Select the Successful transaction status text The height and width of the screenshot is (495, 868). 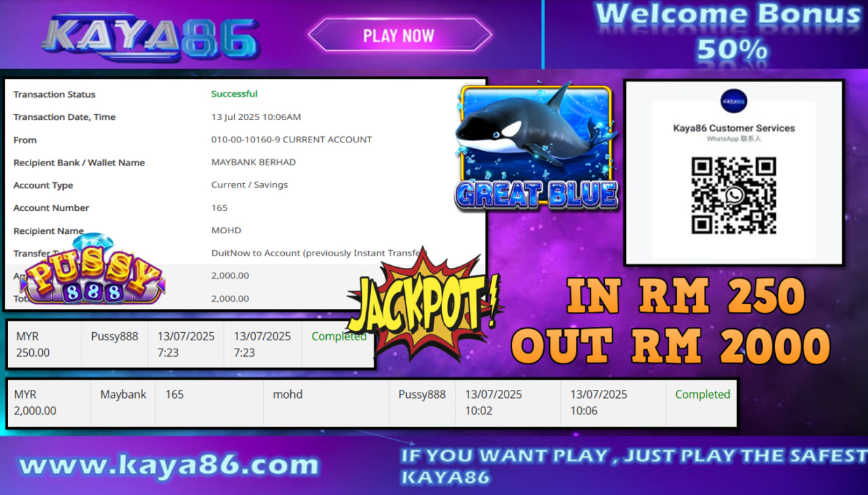coord(234,94)
